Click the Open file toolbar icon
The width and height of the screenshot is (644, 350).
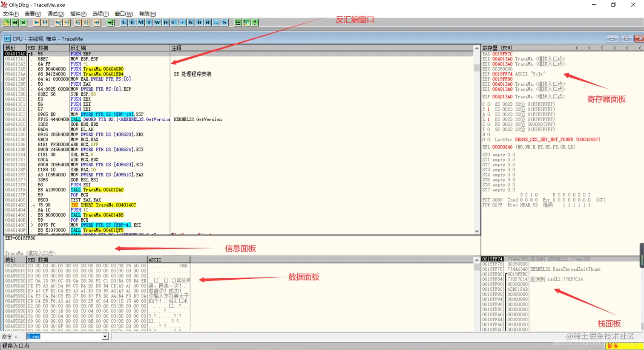pos(6,23)
